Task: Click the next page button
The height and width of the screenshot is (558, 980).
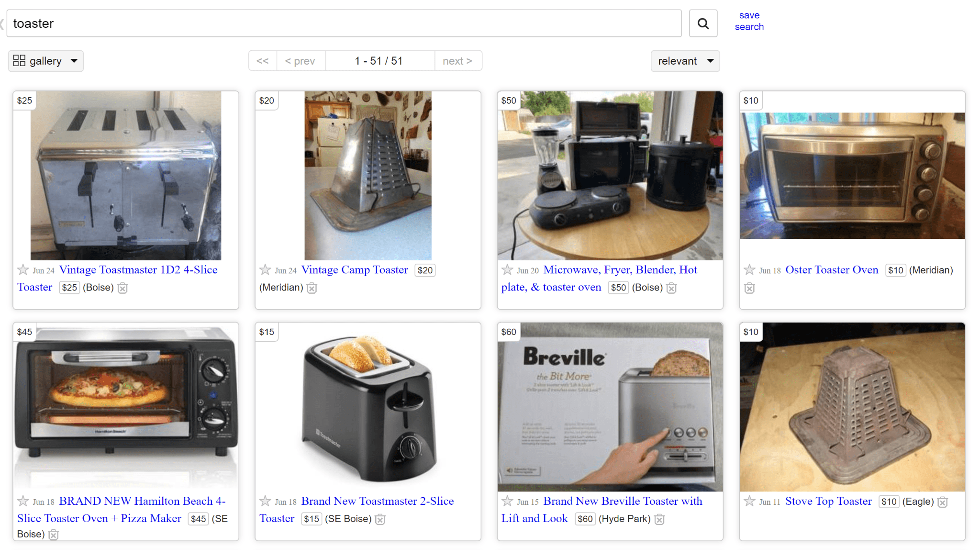Action: click(457, 60)
